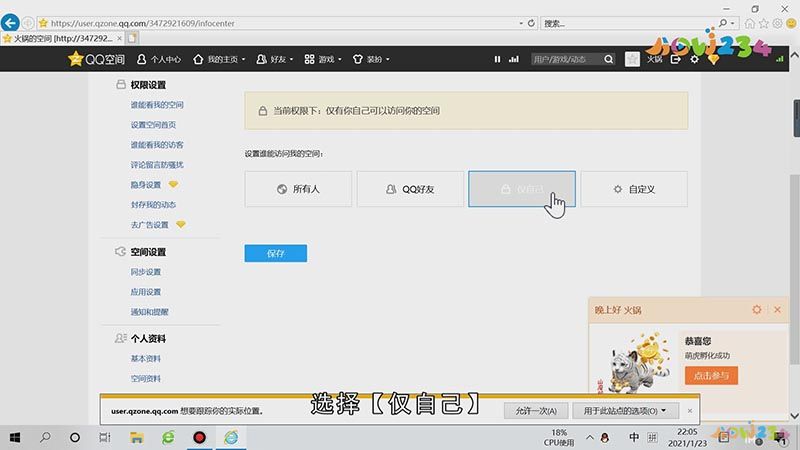This screenshot has height=450, width=800.
Task: Close the 晚上好 火锅 popup
Action: pos(777,310)
